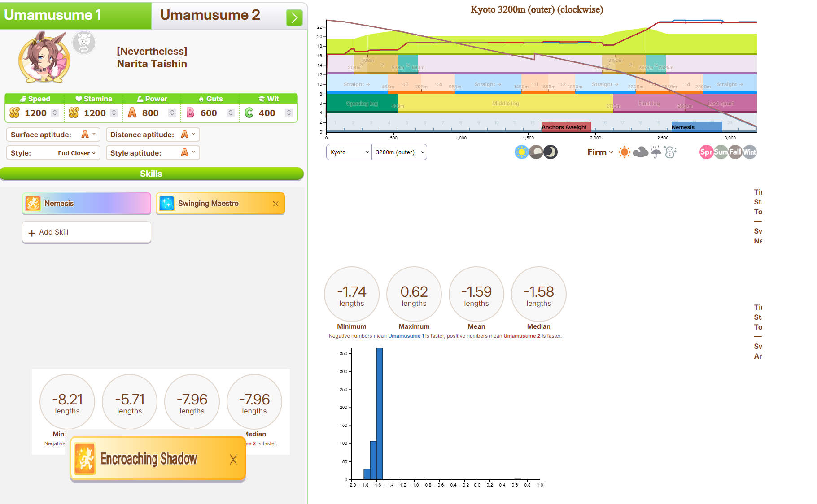
Task: Select the daytime sun time-of-day icon
Action: [x=521, y=152]
